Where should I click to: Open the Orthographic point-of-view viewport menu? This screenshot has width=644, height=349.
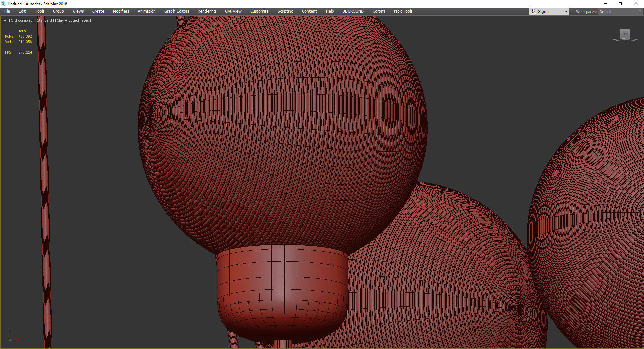pyautogui.click(x=21, y=20)
